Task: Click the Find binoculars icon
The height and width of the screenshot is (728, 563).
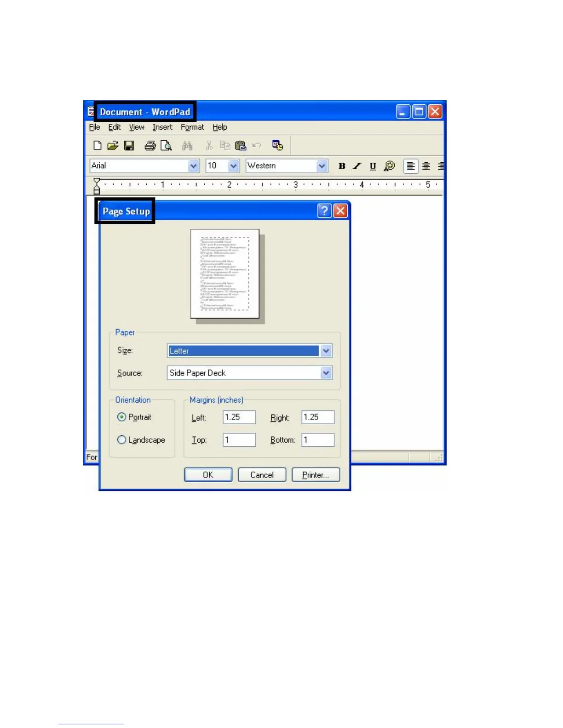Action: [187, 146]
